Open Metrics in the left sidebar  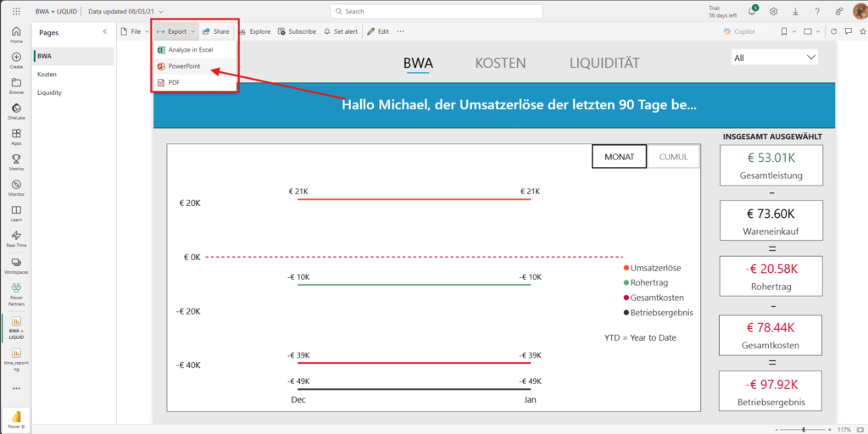pos(16,162)
